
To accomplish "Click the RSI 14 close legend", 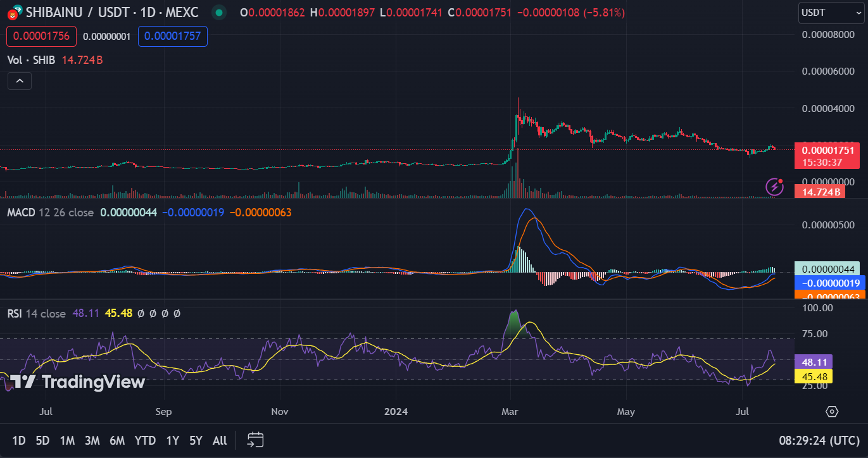I will 36,313.
